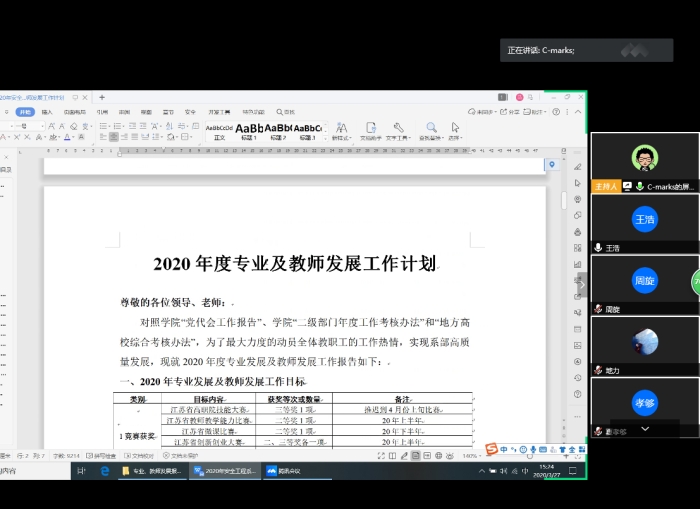Open Edge browser from the taskbar
This screenshot has width=700, height=509.
[x=104, y=470]
